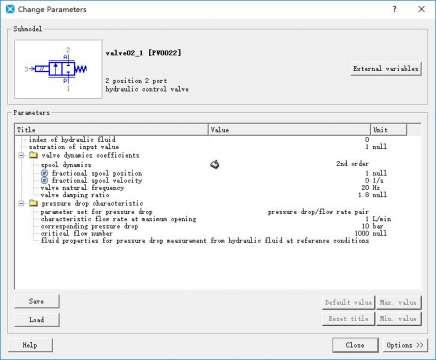
Task: Click the Help button
Action: [x=30, y=345]
